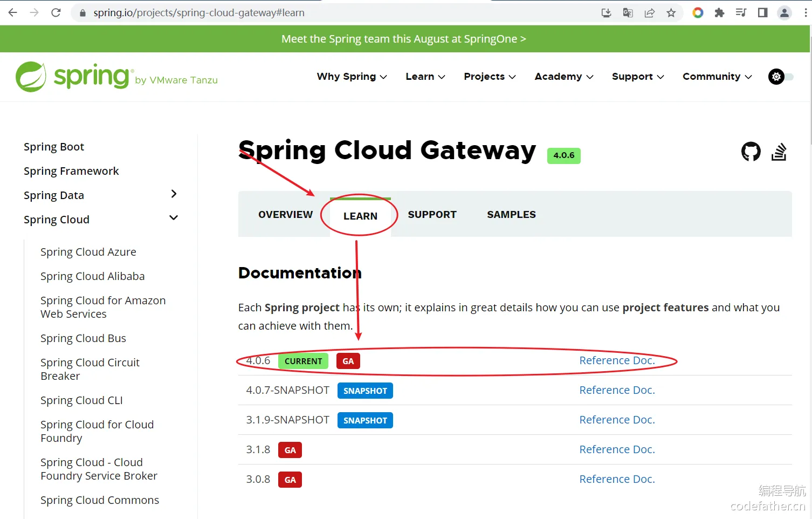Toggle the dark mode theme switch
Screen dimensions: 812x519
coord(781,77)
